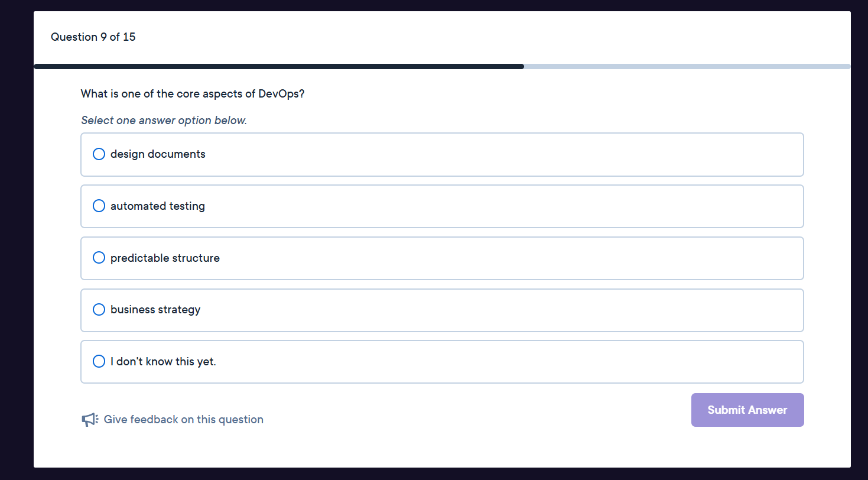Click the business strategy label text
Viewport: 868px width, 480px height.
(x=155, y=310)
